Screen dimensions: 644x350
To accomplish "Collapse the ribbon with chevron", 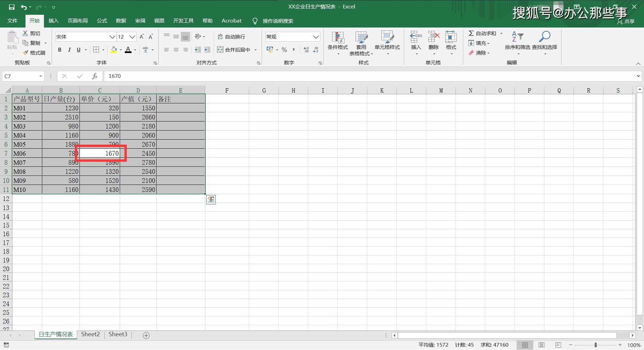I will (638, 63).
